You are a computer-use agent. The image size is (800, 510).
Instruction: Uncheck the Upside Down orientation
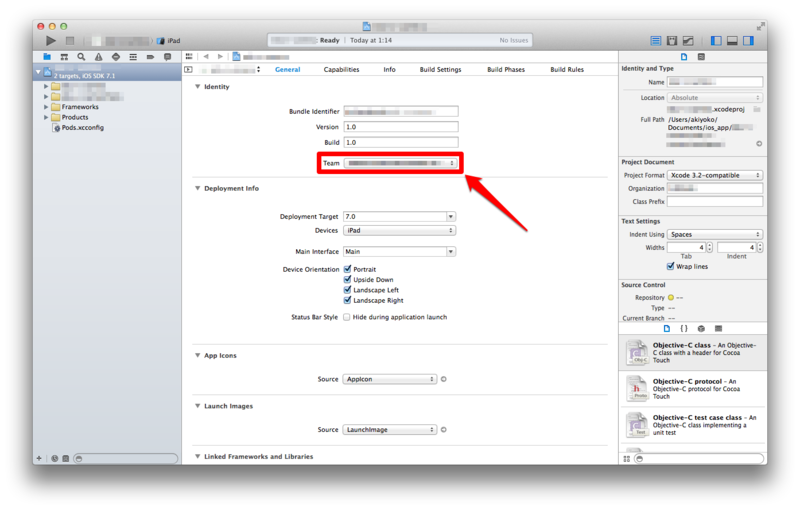347,279
